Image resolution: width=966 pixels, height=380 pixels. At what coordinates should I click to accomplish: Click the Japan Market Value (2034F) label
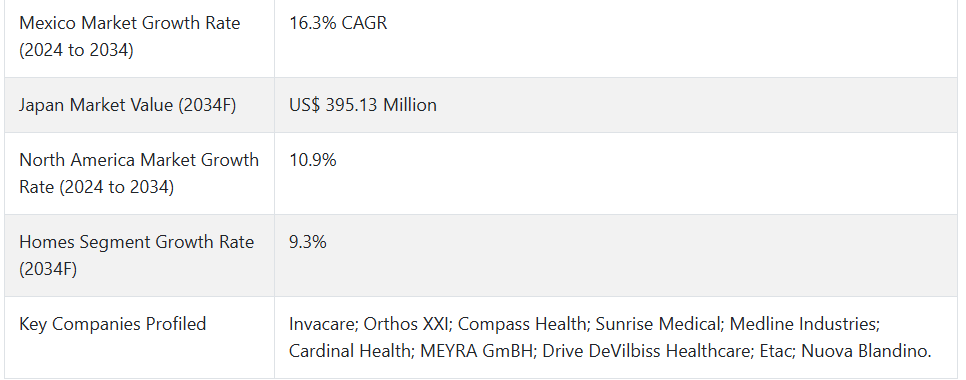(x=128, y=105)
